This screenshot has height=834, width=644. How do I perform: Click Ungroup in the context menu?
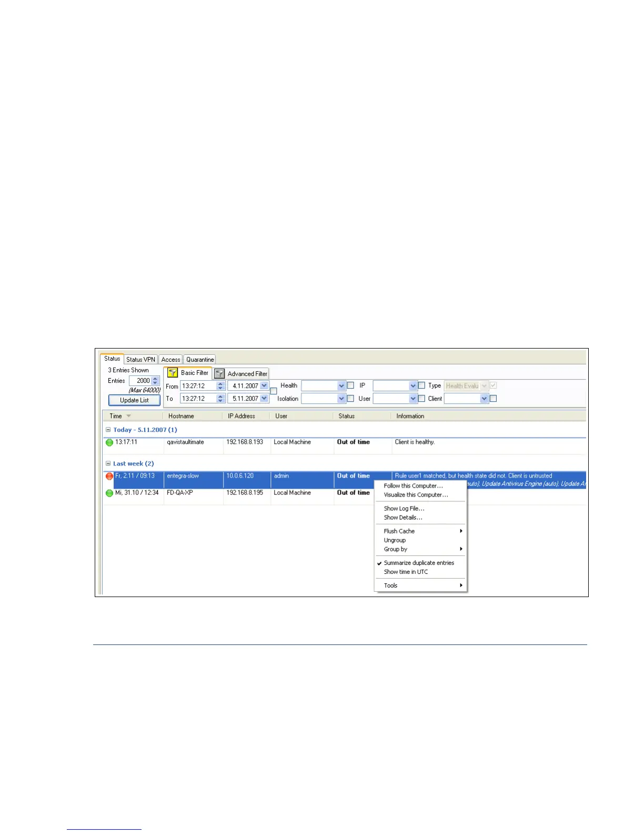[395, 540]
